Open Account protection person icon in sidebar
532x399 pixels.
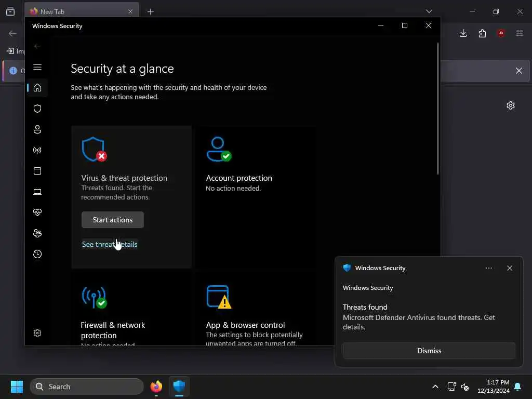click(x=37, y=129)
